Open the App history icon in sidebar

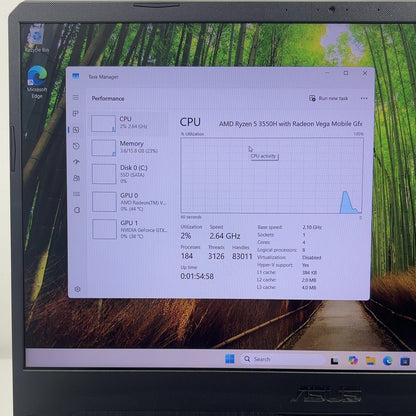[x=76, y=146]
